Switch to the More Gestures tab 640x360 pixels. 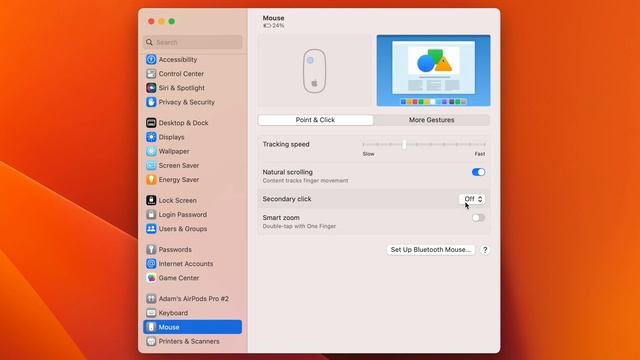pos(431,120)
